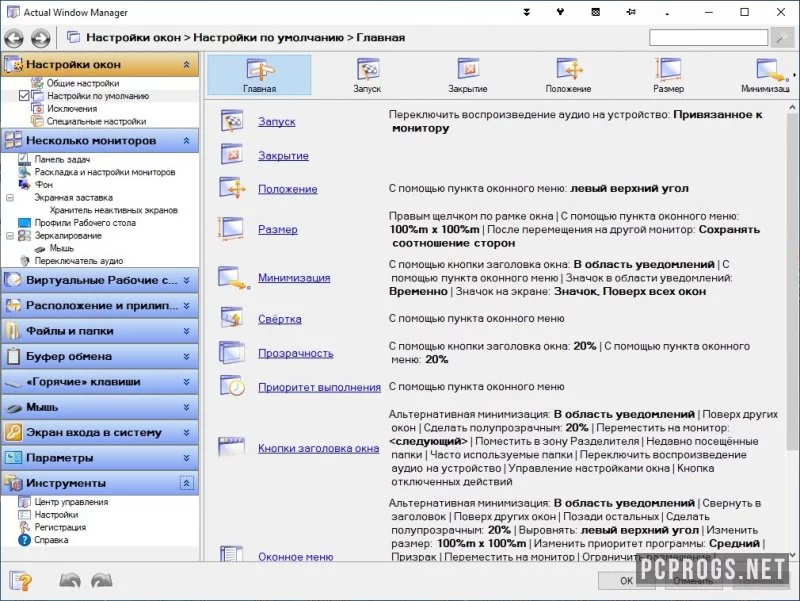Expand the Буфер обмена section
This screenshot has width=800, height=601.
click(x=187, y=356)
